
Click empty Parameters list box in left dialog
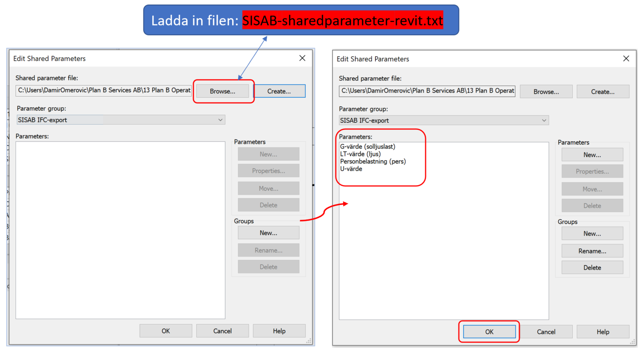pos(120,230)
